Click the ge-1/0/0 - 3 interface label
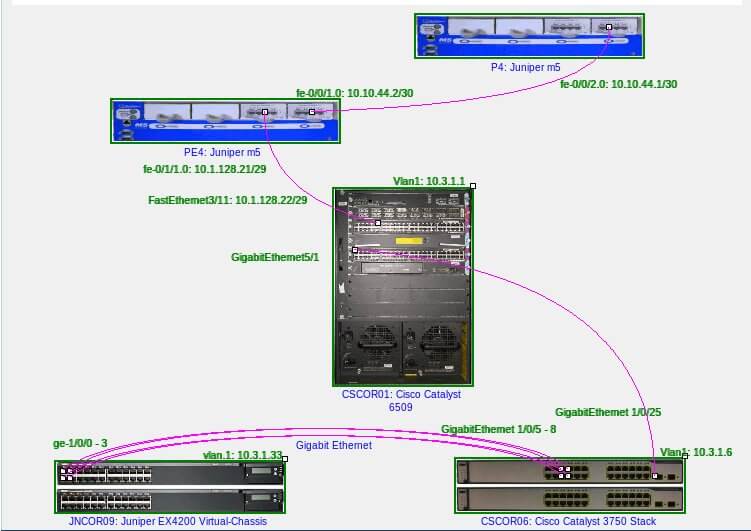Viewport: 751px width, 531px height. tap(80, 443)
